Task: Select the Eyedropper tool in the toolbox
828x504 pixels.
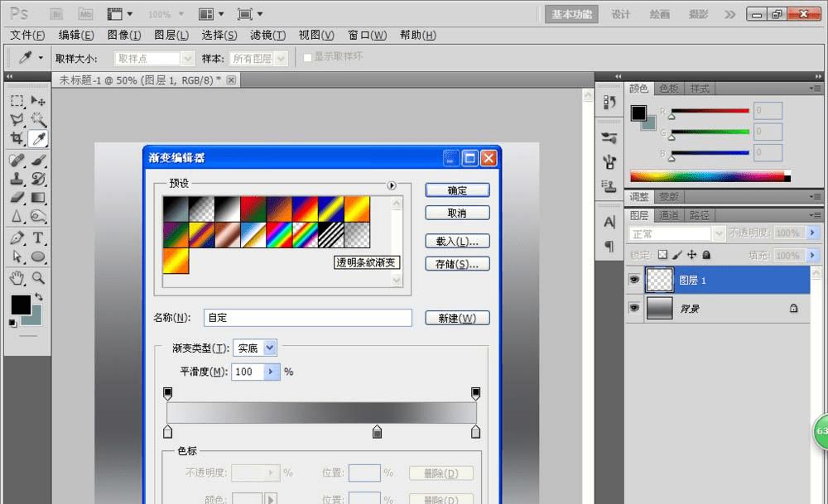Action: [38, 139]
